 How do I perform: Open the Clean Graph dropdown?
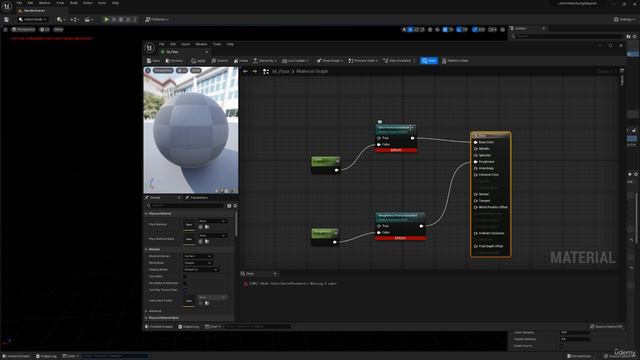(x=330, y=61)
